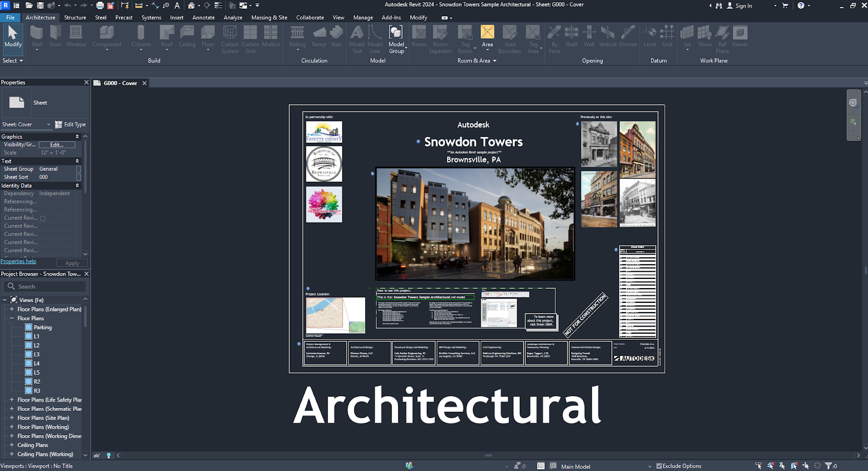Click Sign In in the title bar
The width and height of the screenshot is (868, 471).
tap(743, 5)
